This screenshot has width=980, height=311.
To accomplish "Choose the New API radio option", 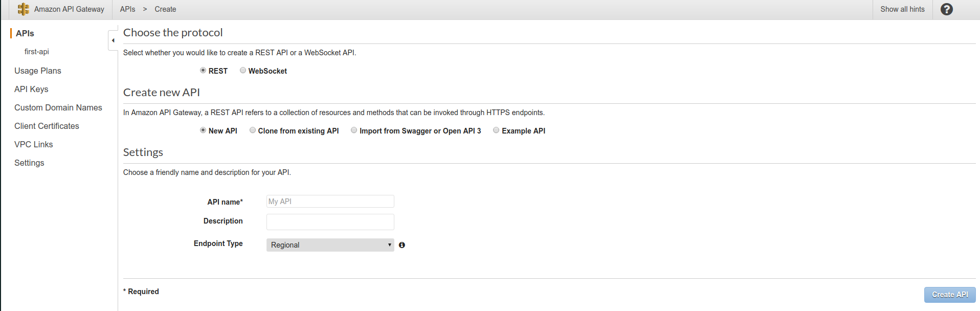I will (203, 130).
